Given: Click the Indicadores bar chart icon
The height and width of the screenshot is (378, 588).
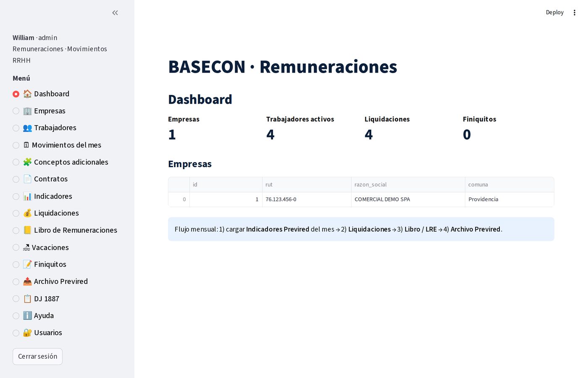Looking at the screenshot, I should coord(27,196).
